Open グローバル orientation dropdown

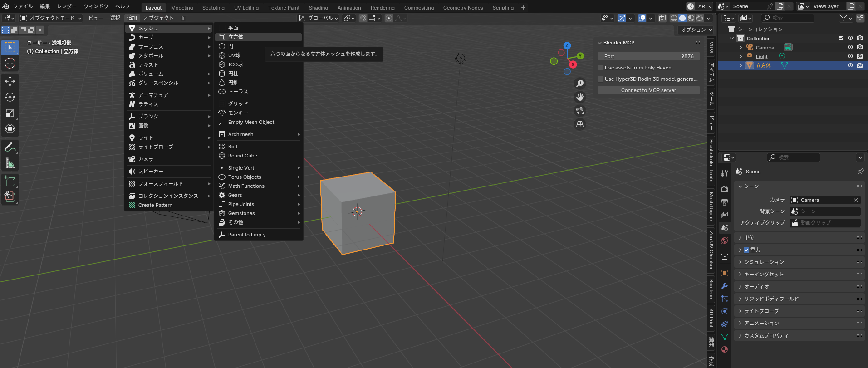pyautogui.click(x=319, y=18)
